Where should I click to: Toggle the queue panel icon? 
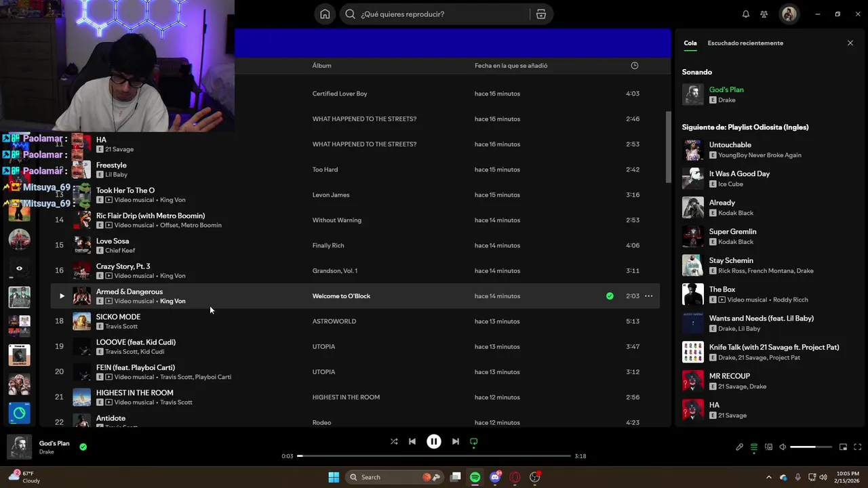pos(754,447)
